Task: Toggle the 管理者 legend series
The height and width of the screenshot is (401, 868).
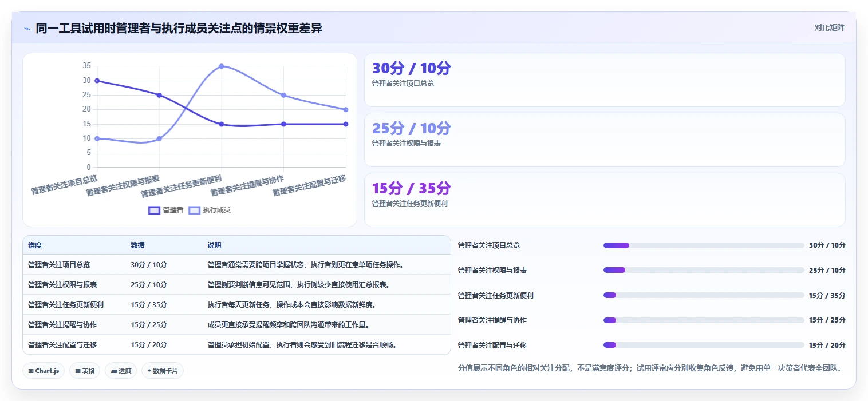Action: (x=165, y=210)
